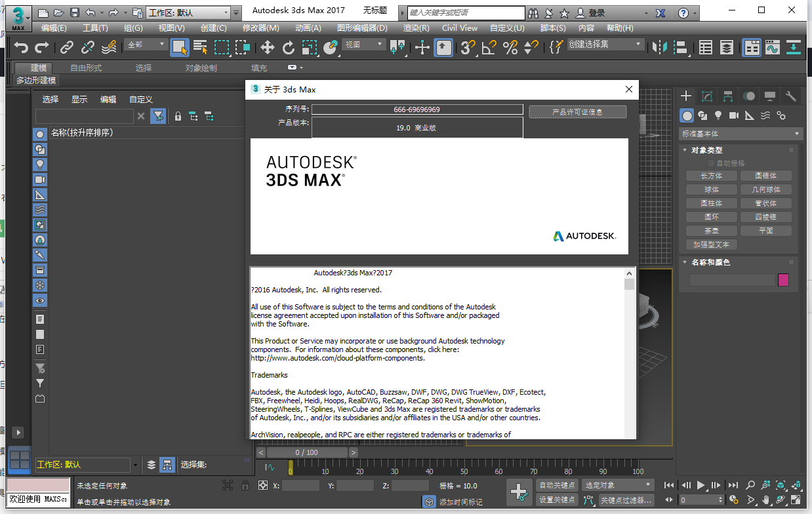Click the search keyword input field
This screenshot has width=812, height=514.
[466, 12]
